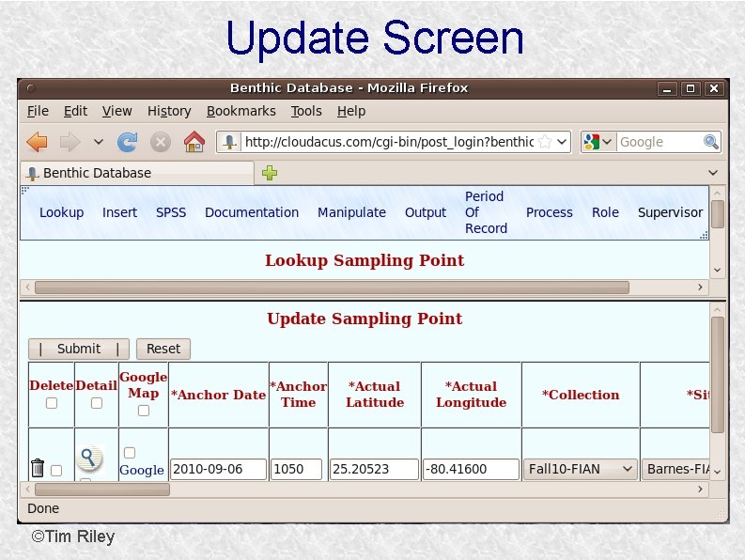Tick the Google Map header checkbox
This screenshot has height=560, width=745.
click(144, 411)
